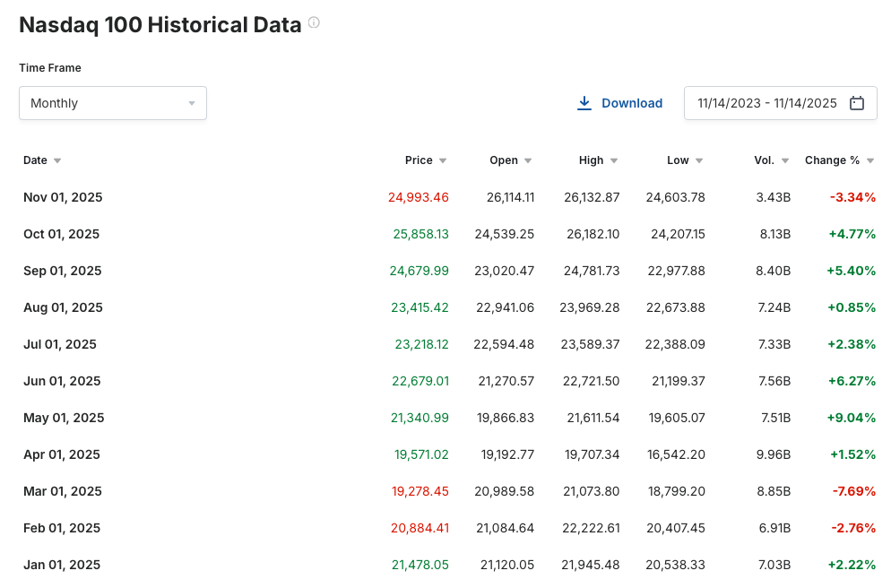
Task: Click the low value 16,542.20
Action: click(676, 454)
